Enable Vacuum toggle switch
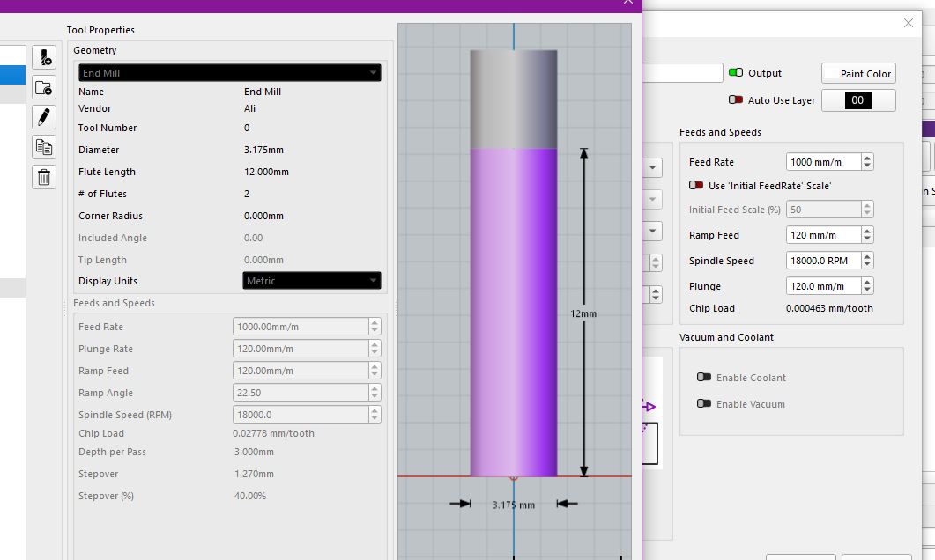The image size is (935, 560). (x=704, y=404)
